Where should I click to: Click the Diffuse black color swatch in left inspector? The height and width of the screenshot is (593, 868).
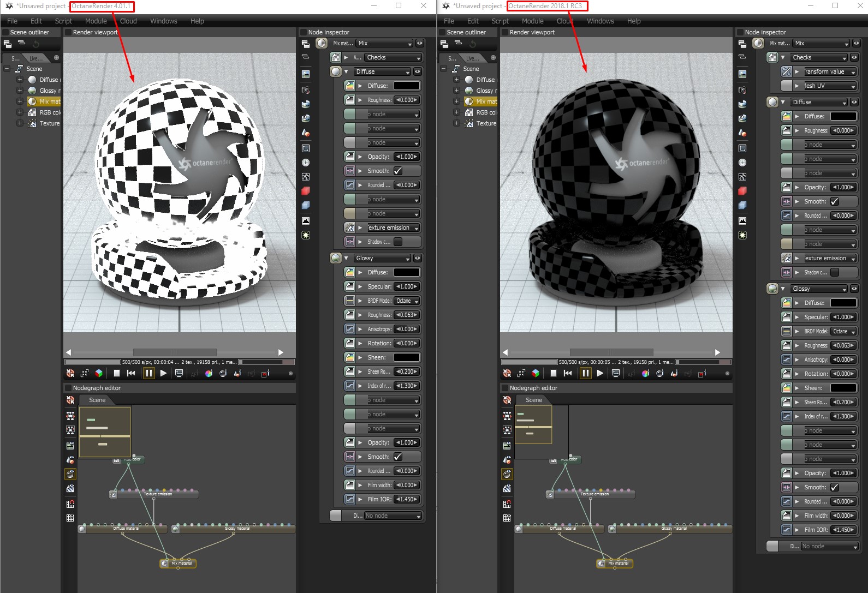(x=407, y=86)
